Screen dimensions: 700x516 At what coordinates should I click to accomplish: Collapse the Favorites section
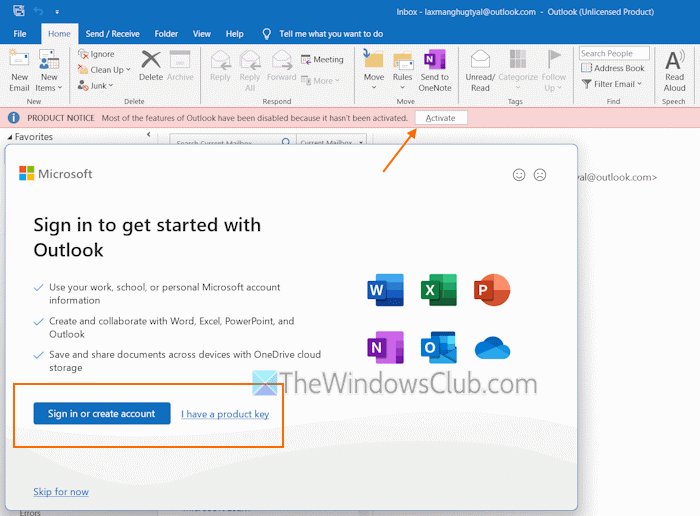10,137
